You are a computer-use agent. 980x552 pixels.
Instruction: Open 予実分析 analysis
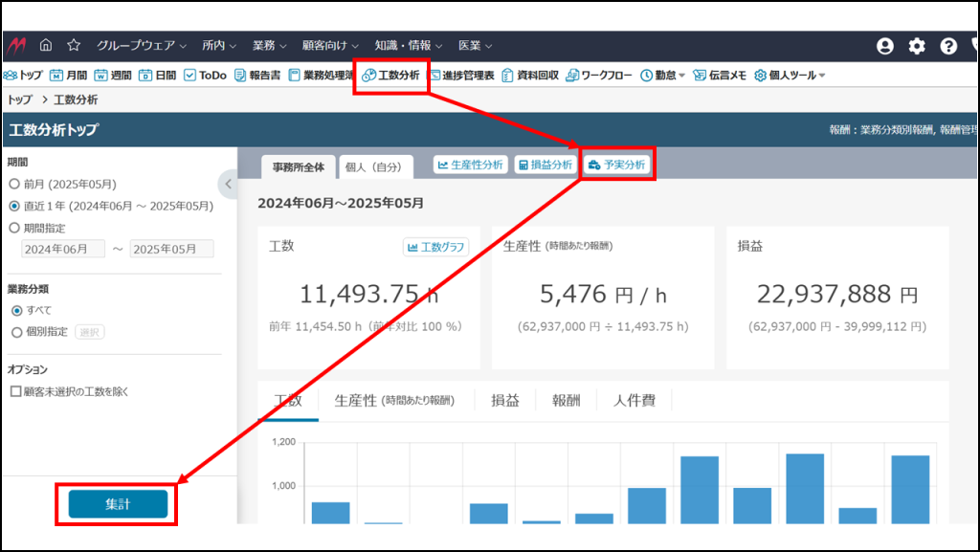coord(618,165)
